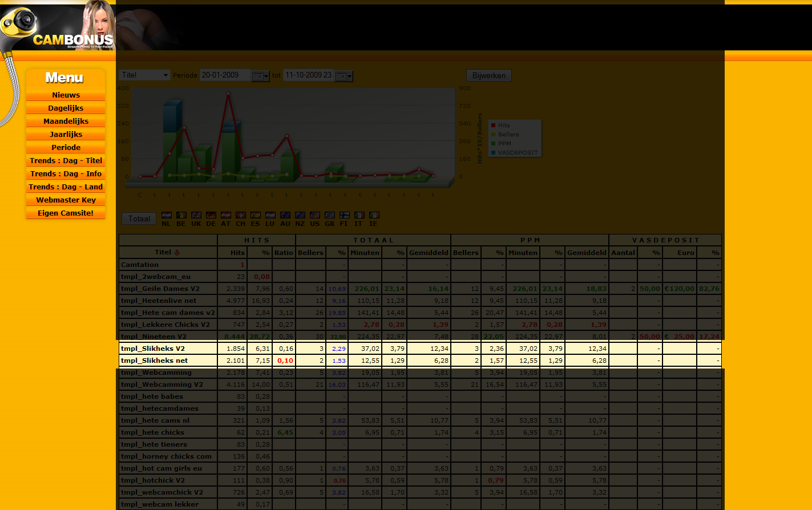Image resolution: width=812 pixels, height=510 pixels.
Task: Filter by the UK flag
Action: [x=196, y=215]
